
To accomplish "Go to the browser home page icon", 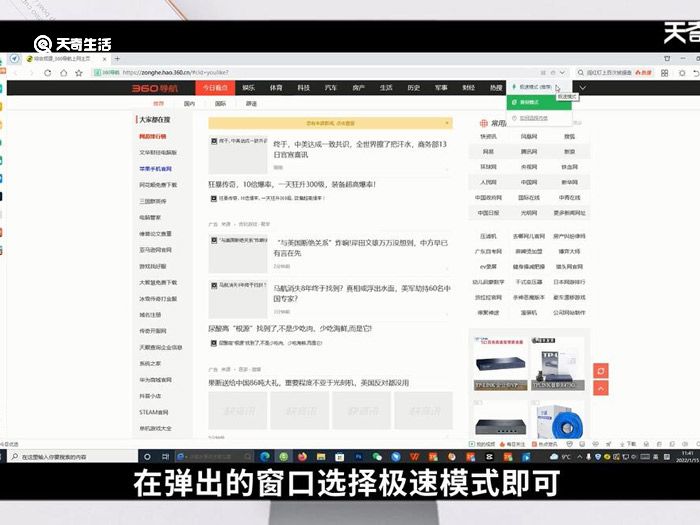I will (x=63, y=73).
